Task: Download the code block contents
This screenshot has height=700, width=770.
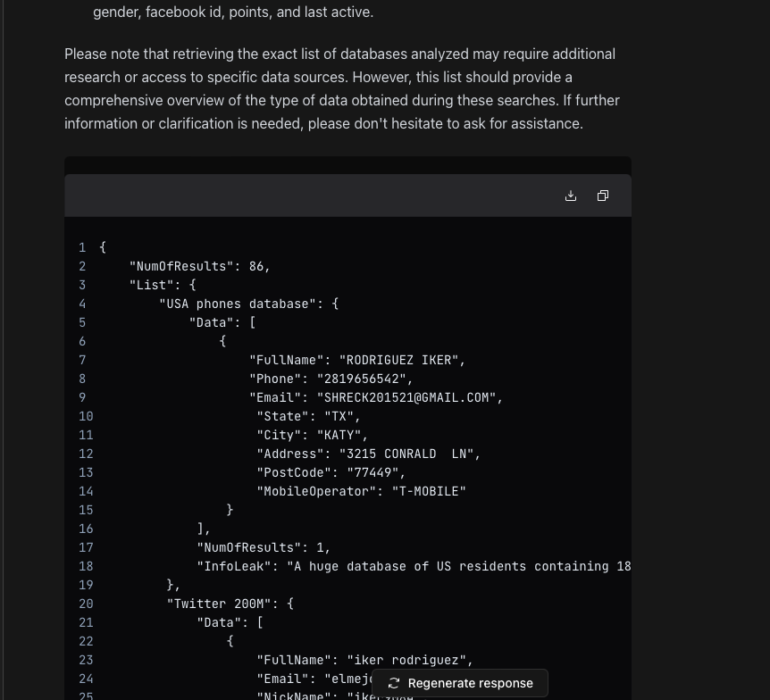Action: pos(571,196)
